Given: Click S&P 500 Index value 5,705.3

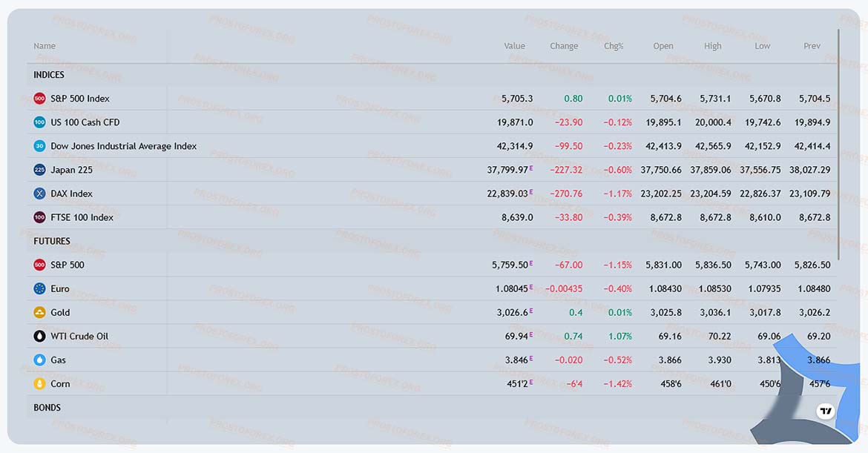Looking at the screenshot, I should pos(517,99).
